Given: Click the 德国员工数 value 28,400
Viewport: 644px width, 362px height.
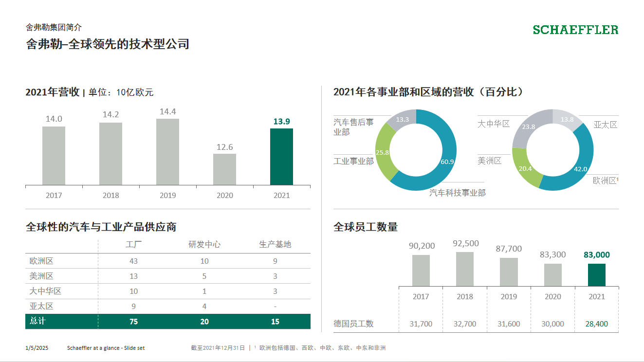Looking at the screenshot, I should 597,324.
